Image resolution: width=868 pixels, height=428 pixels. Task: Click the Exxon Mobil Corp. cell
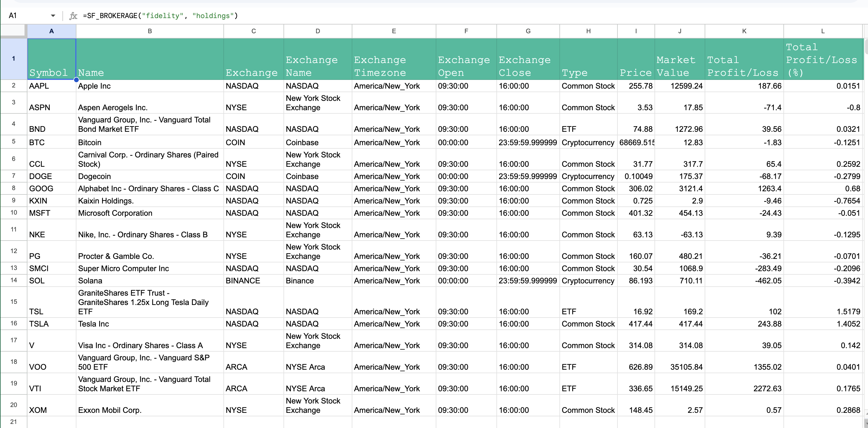[150, 406]
